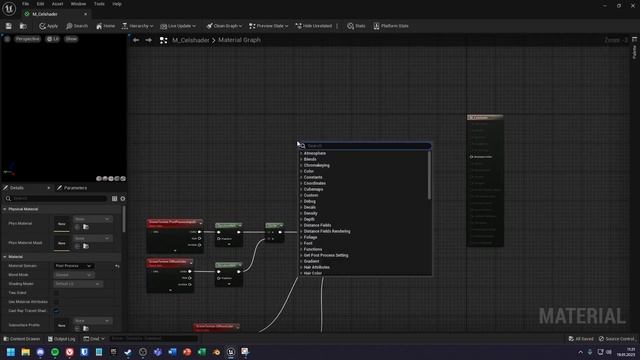Switch to the Details tab
Image resolution: width=640 pixels, height=360 pixels.
[16, 188]
